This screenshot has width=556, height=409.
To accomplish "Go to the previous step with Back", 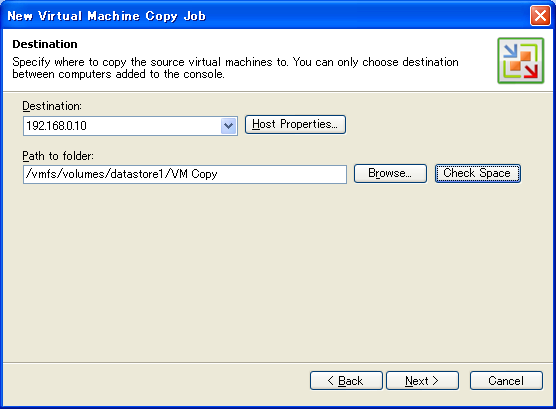I will pyautogui.click(x=346, y=381).
